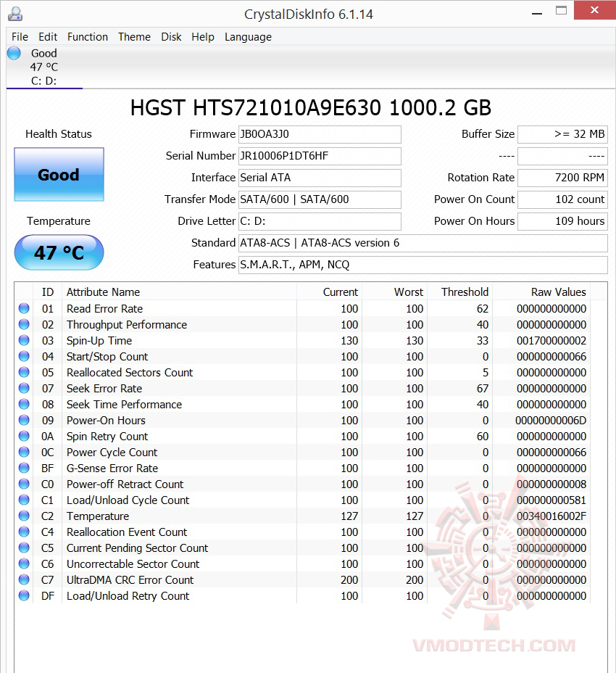Open the Edit menu

tap(48, 37)
